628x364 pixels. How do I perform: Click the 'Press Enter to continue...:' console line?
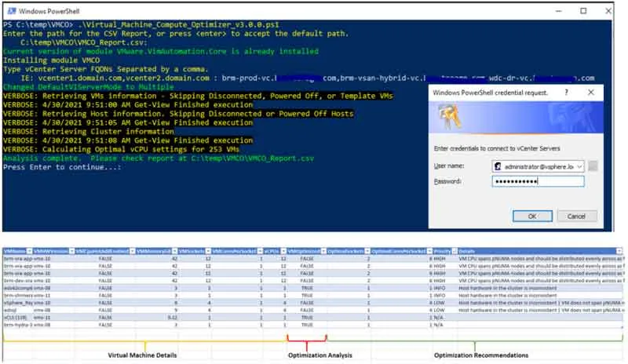[x=62, y=167]
